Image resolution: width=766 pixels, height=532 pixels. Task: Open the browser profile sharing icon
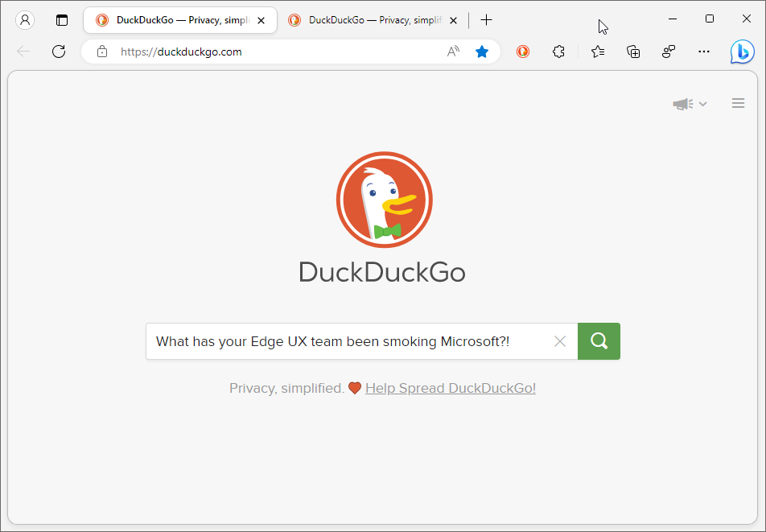669,52
